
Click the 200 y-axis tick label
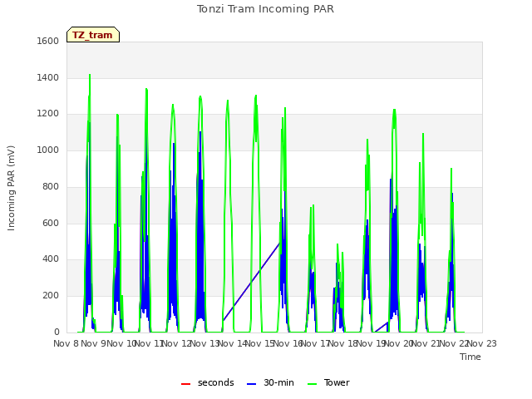pos(51,296)
